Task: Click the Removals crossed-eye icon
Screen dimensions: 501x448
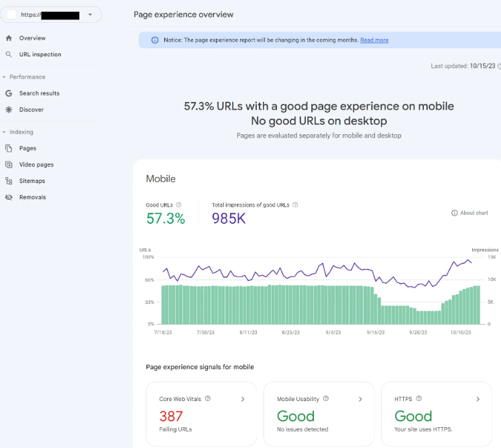Action: (x=9, y=197)
